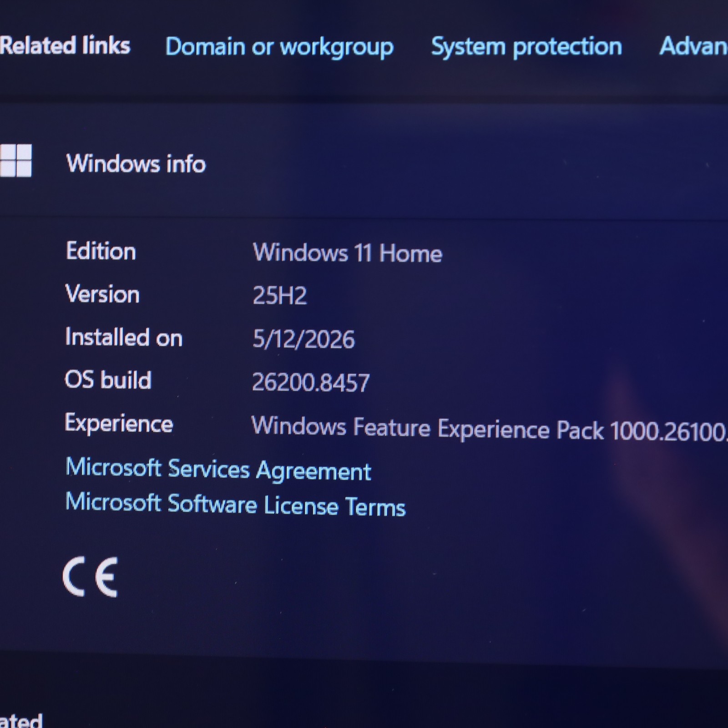Image resolution: width=728 pixels, height=728 pixels.
Task: Open the Microsoft Services Agreement link
Action: [218, 469]
